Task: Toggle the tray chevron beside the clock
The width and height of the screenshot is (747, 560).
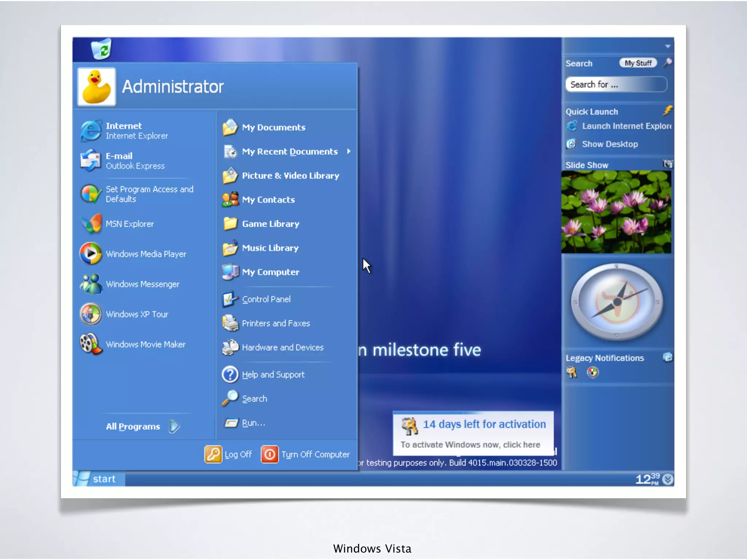Action: pos(667,479)
